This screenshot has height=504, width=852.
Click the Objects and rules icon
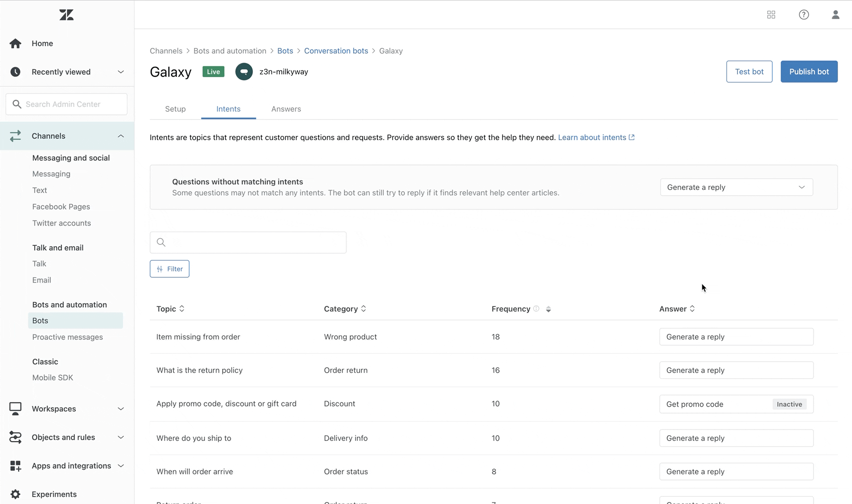tap(16, 437)
